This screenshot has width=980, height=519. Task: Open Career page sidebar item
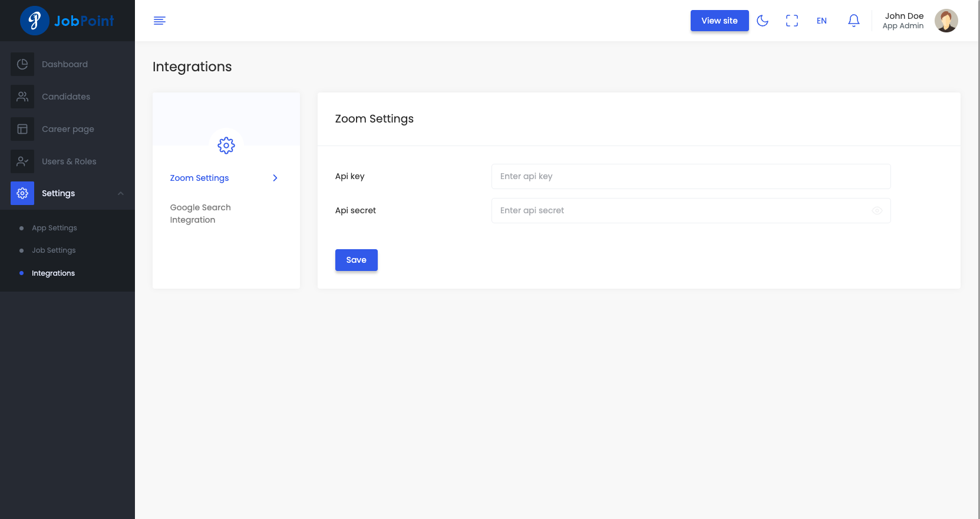[68, 129]
